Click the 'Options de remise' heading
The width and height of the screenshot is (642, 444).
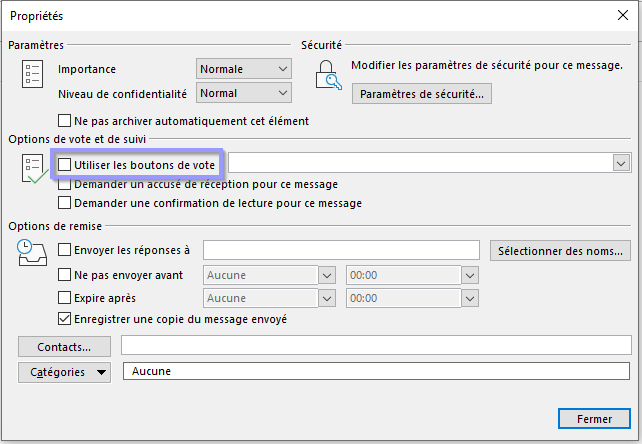tap(55, 226)
